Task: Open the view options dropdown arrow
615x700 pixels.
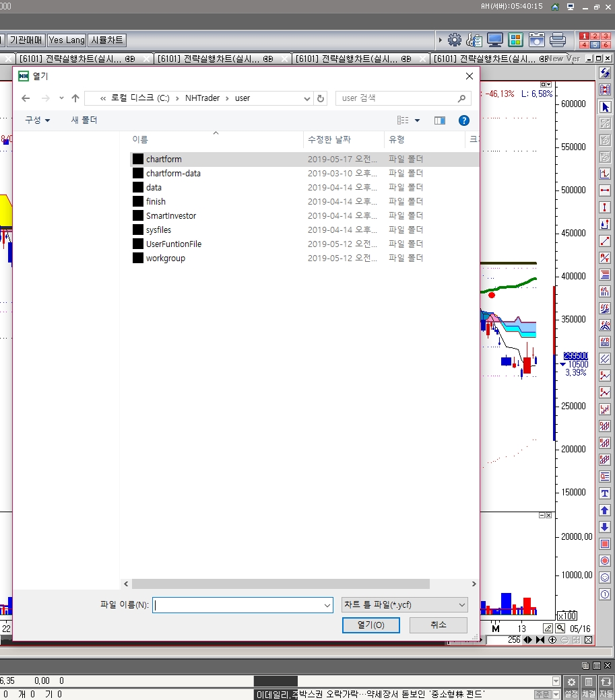Action: coord(417,120)
